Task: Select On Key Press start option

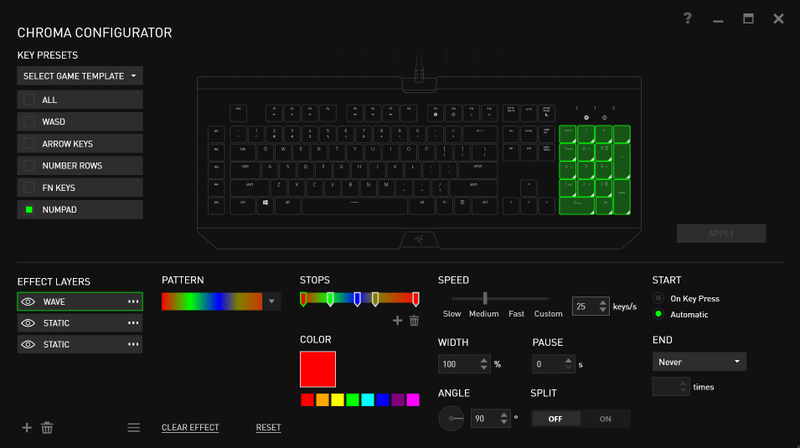Action: [658, 298]
